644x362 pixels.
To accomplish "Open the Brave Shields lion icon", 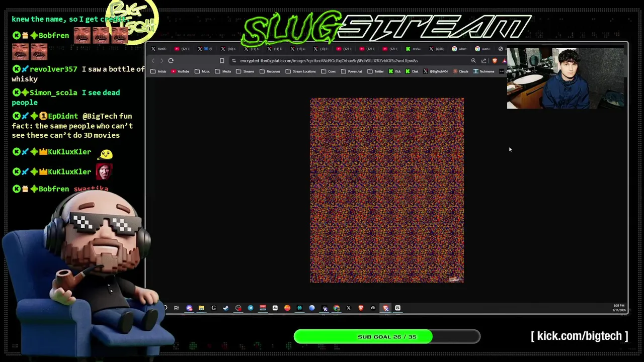I will coord(495,61).
